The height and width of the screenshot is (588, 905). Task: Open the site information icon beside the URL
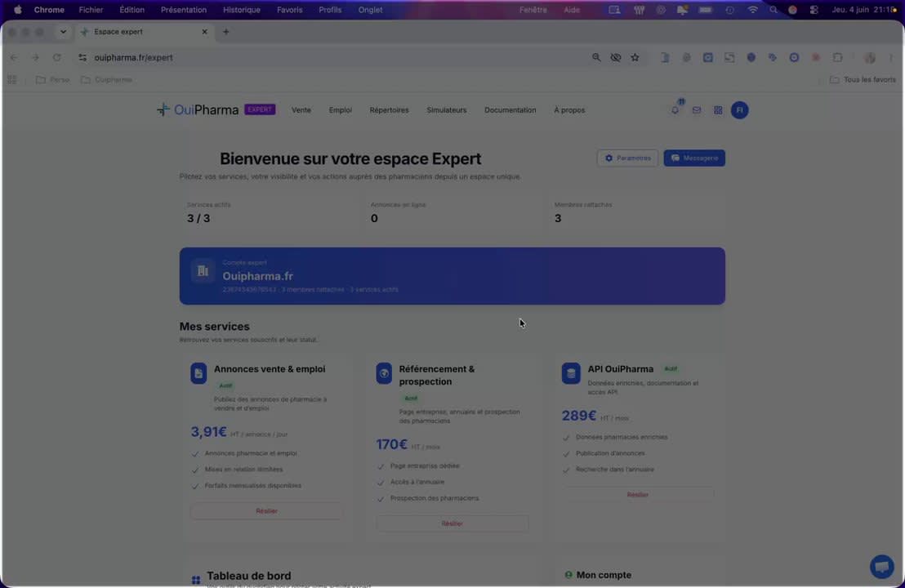point(82,58)
